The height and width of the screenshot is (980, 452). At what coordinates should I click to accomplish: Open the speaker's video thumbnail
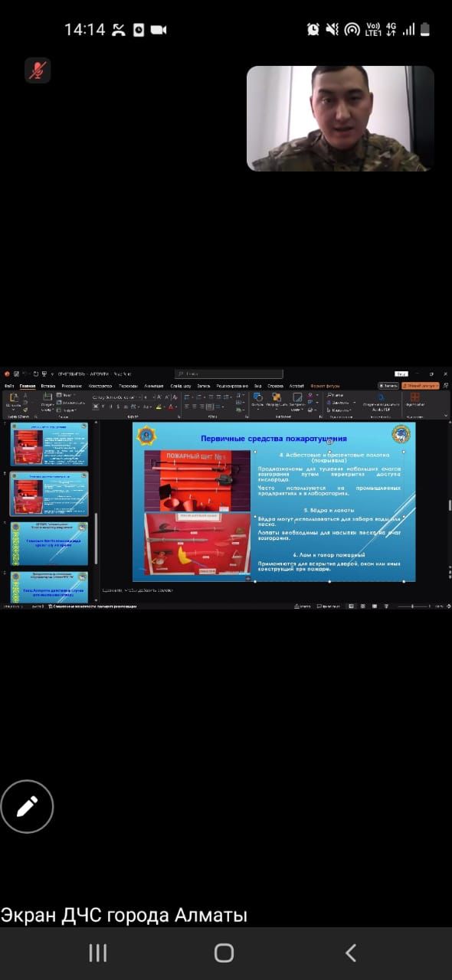(x=340, y=119)
